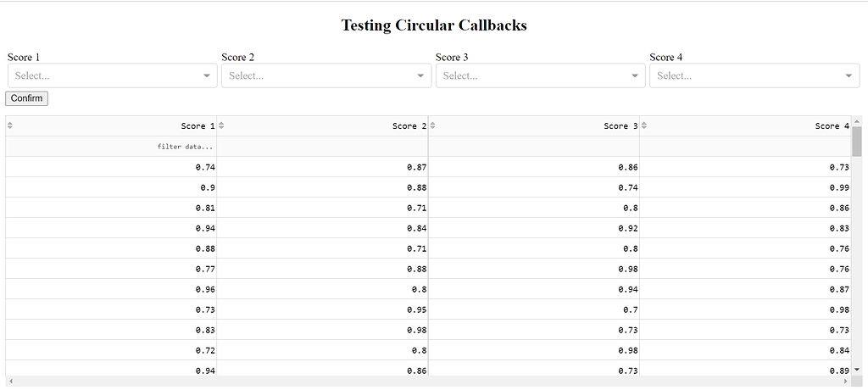Focus the Score 1 filter data field
The height and width of the screenshot is (390, 868).
(x=111, y=147)
